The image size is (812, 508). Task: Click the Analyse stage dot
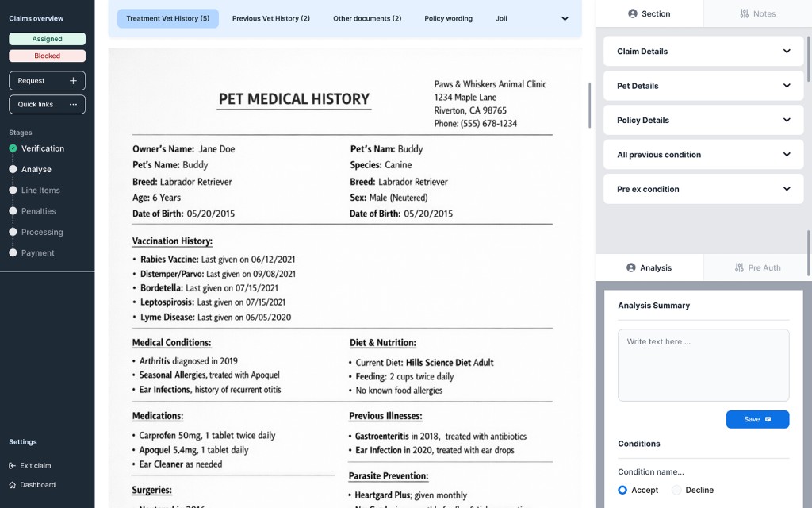pyautogui.click(x=13, y=170)
